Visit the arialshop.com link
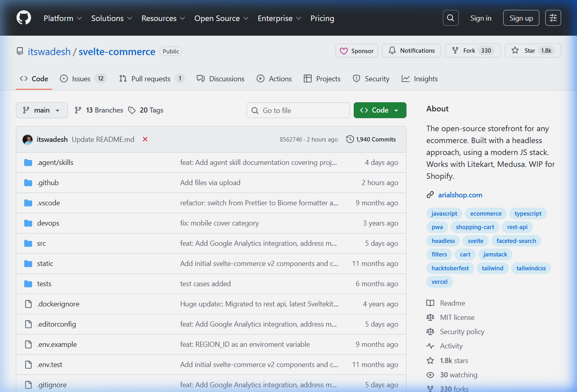 460,195
